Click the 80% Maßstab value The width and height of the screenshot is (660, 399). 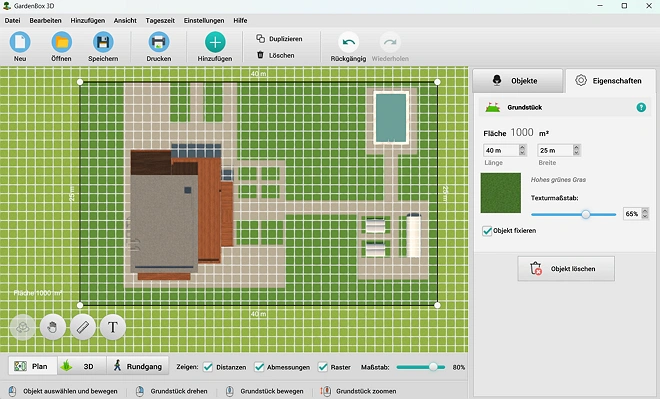pos(459,367)
